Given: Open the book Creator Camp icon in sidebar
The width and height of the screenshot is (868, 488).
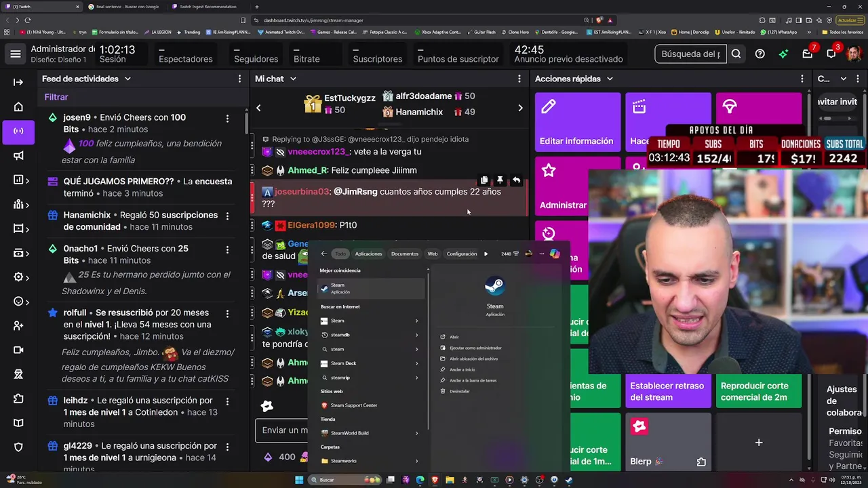Looking at the screenshot, I should pyautogui.click(x=18, y=423).
